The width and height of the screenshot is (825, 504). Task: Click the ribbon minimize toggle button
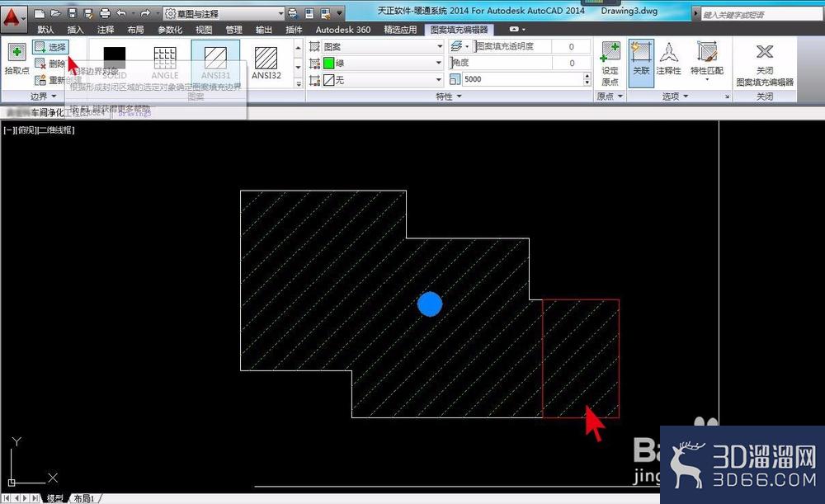pos(514,29)
